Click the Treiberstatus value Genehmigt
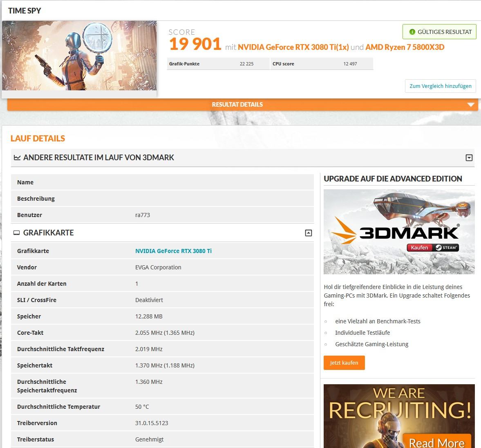The height and width of the screenshot is (448, 481). pyautogui.click(x=150, y=439)
